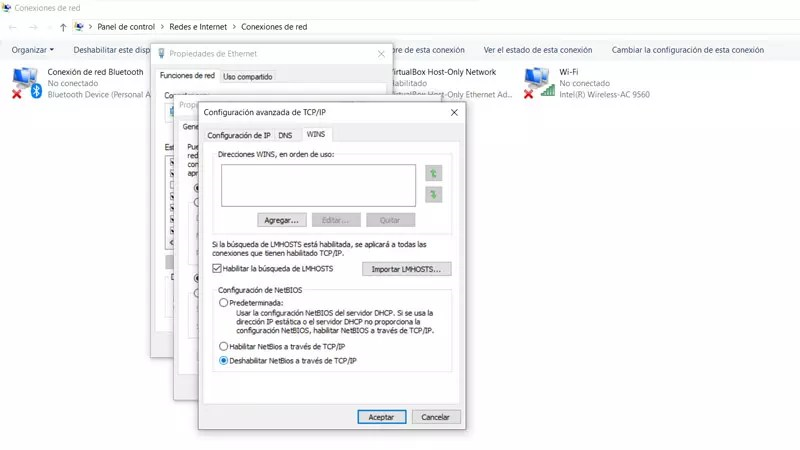The height and width of the screenshot is (450, 800).
Task: Click inside the WINS addresses list box
Action: pos(318,185)
